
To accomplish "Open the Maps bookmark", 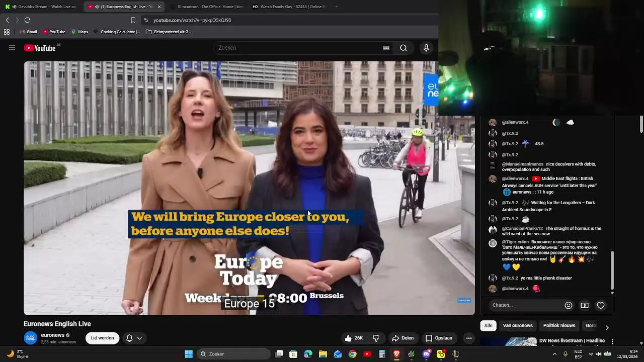I will pos(79,32).
